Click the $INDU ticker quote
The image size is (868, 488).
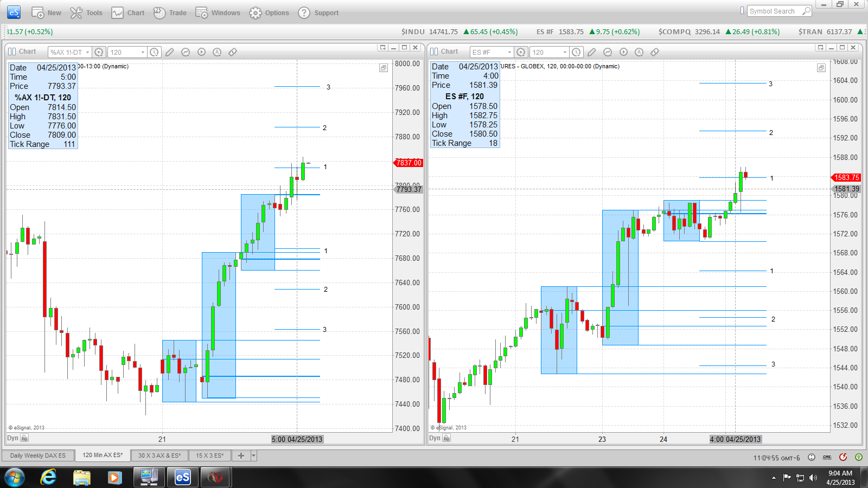click(x=459, y=32)
